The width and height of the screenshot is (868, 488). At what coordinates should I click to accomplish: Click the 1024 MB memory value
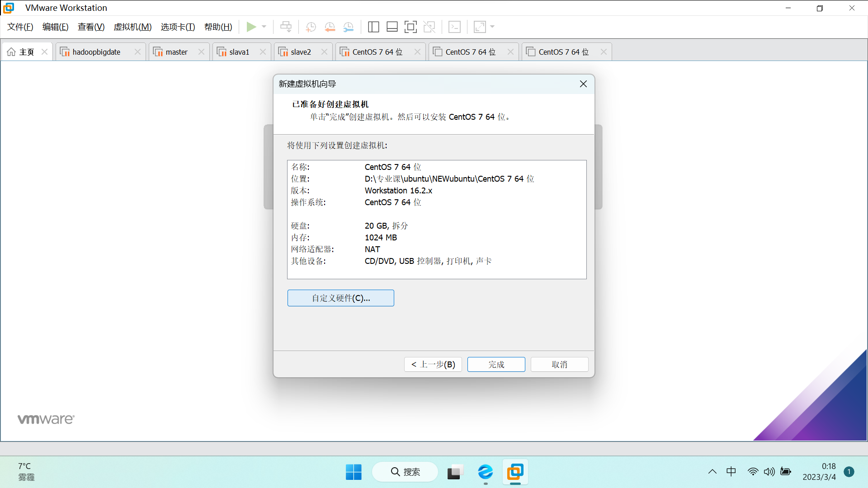pyautogui.click(x=381, y=238)
